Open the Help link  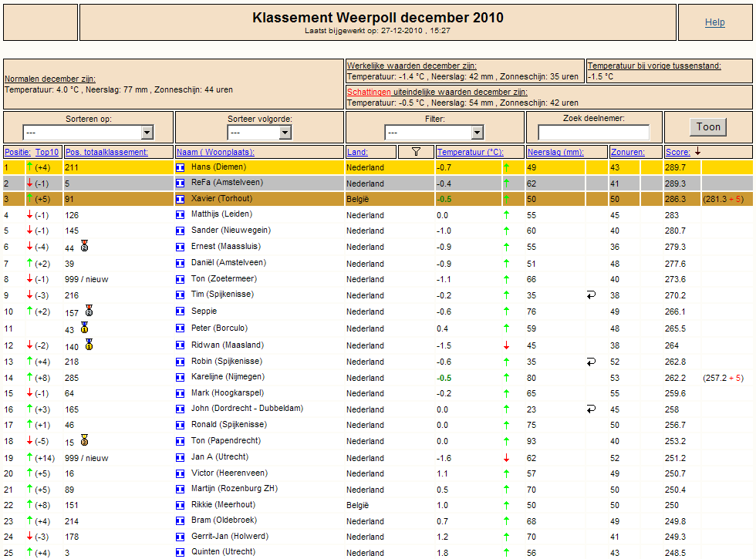point(714,22)
